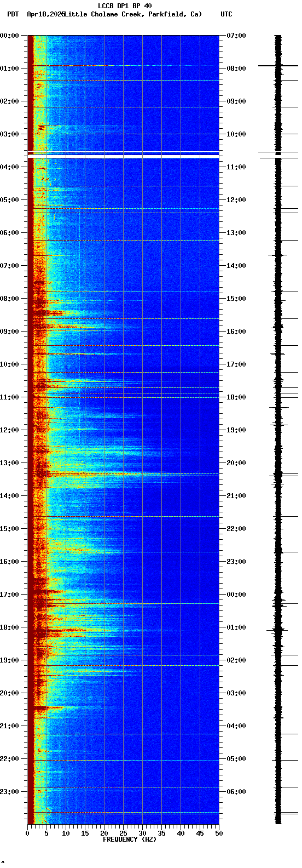Screen dimensions: 302x868
Task: Click the '11:00' label on the UTC axis
Action: tap(237, 167)
